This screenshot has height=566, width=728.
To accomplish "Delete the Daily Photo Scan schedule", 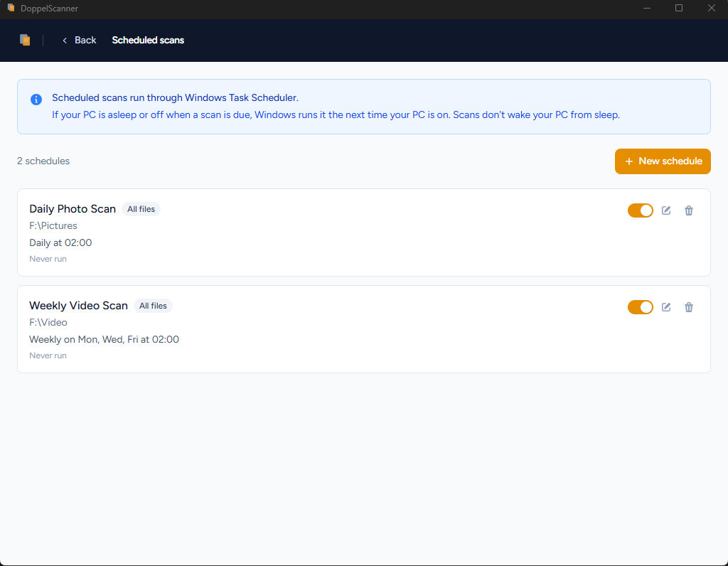I will tap(688, 210).
